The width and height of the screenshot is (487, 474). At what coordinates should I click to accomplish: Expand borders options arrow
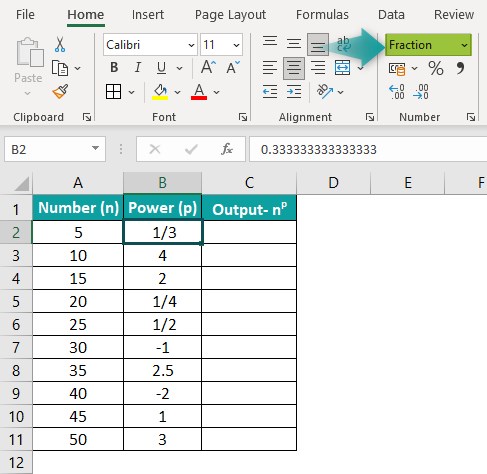pyautogui.click(x=132, y=92)
